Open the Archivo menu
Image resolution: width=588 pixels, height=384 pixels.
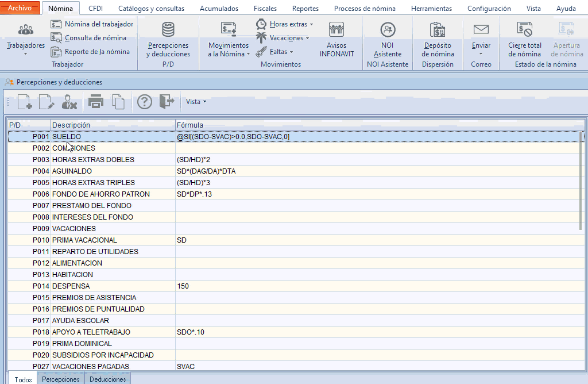click(x=20, y=9)
